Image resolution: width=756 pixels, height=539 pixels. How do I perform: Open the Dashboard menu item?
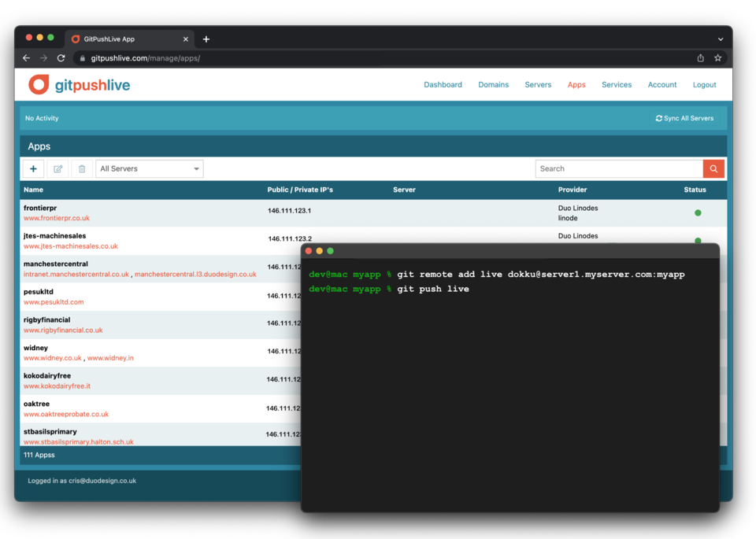[x=443, y=85]
